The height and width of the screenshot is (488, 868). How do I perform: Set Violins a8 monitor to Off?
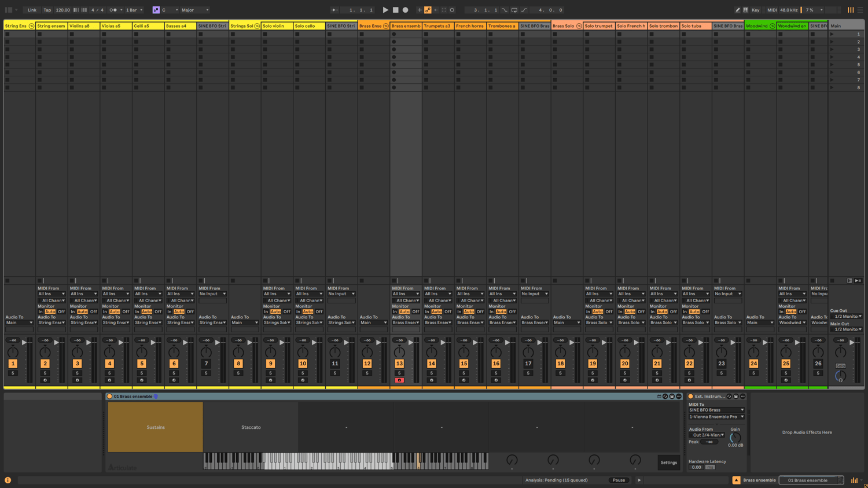93,311
